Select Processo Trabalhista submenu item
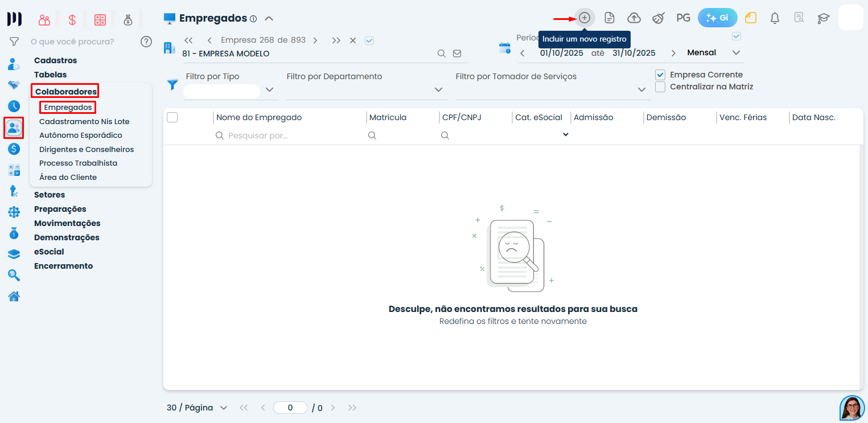Screen dimensions: 868x423 (x=78, y=163)
